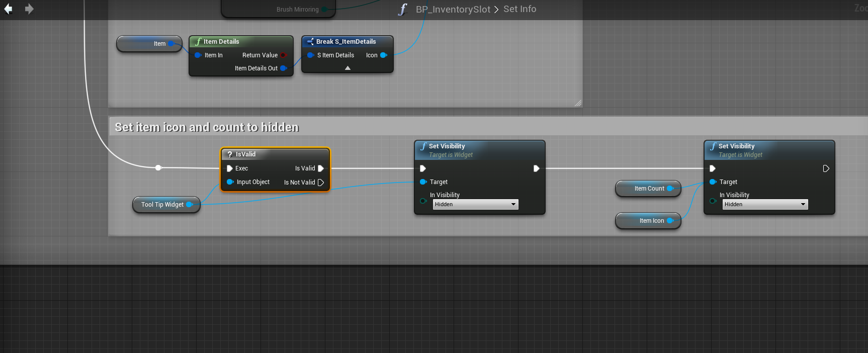
Task: Click the forward navigation arrow
Action: point(29,9)
